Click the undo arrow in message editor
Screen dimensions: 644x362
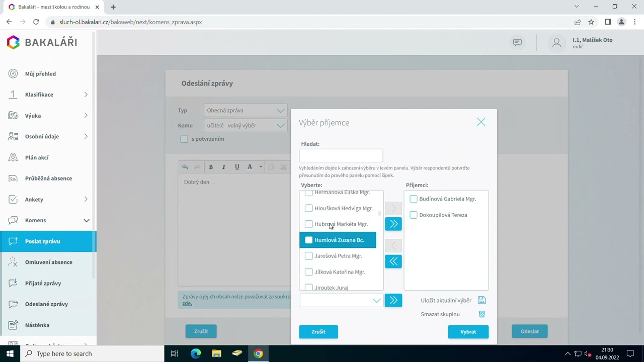pos(185,167)
